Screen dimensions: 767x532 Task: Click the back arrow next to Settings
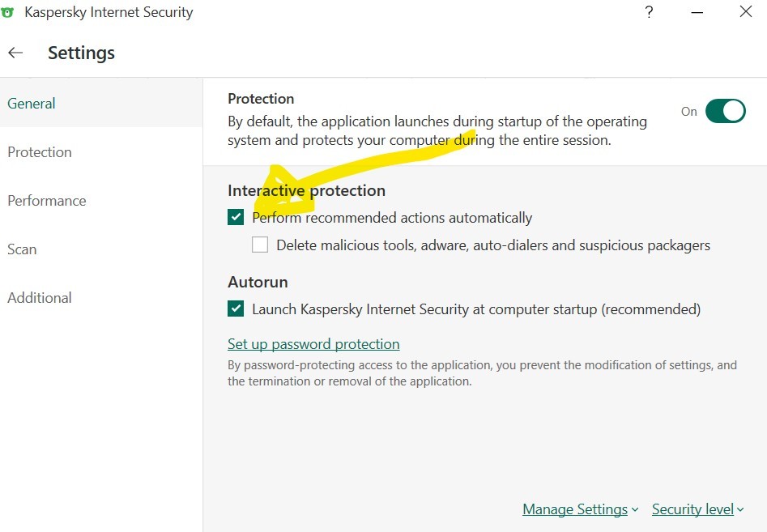[15, 53]
